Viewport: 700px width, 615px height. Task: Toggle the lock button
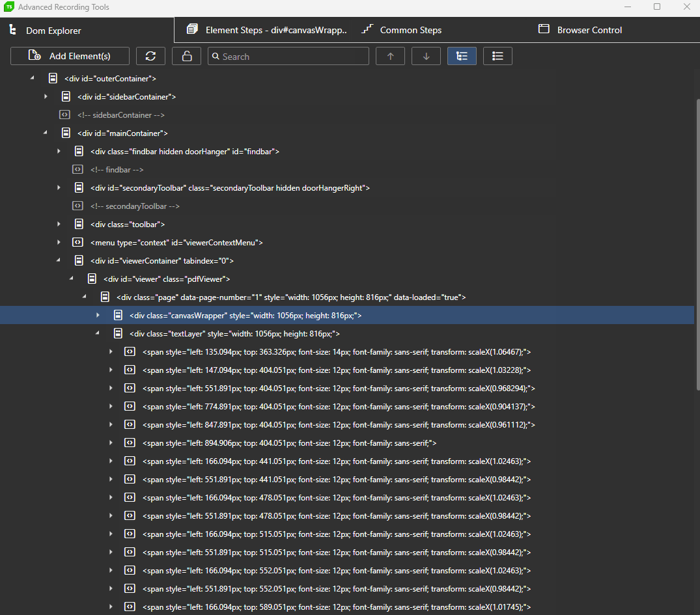coord(187,56)
